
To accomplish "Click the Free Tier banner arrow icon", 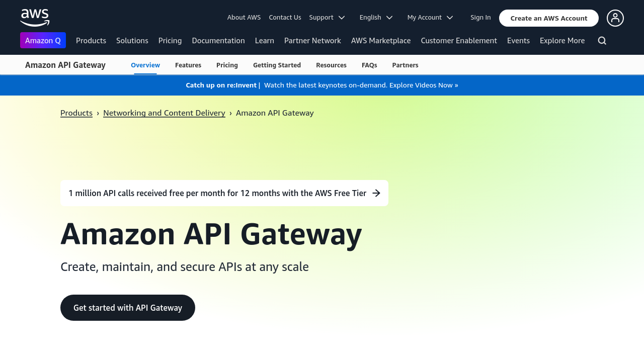I will (x=376, y=193).
